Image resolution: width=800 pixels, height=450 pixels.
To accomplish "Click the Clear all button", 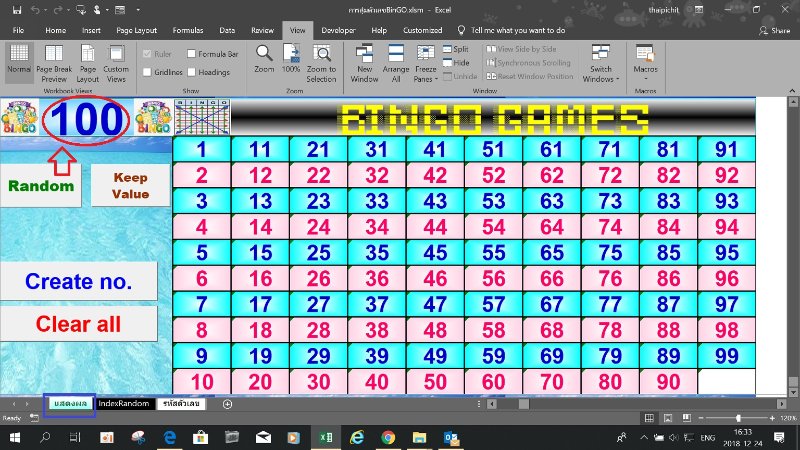I will coord(78,324).
